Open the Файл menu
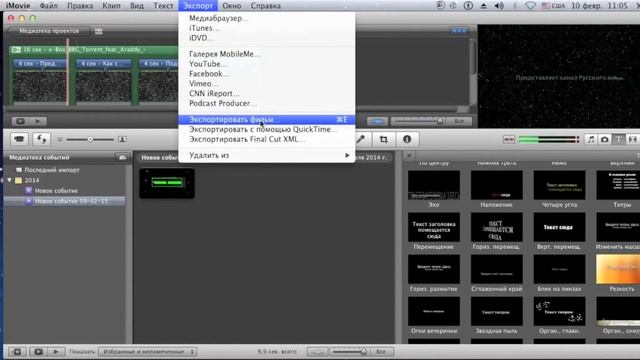The image size is (640, 360). [x=49, y=6]
